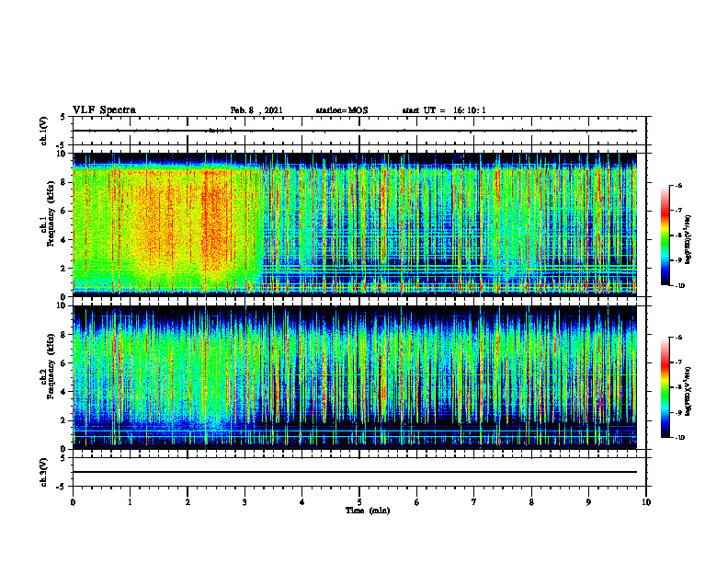Click the ch.2 spectrogram color bar
728x563 pixels.
pos(665,387)
